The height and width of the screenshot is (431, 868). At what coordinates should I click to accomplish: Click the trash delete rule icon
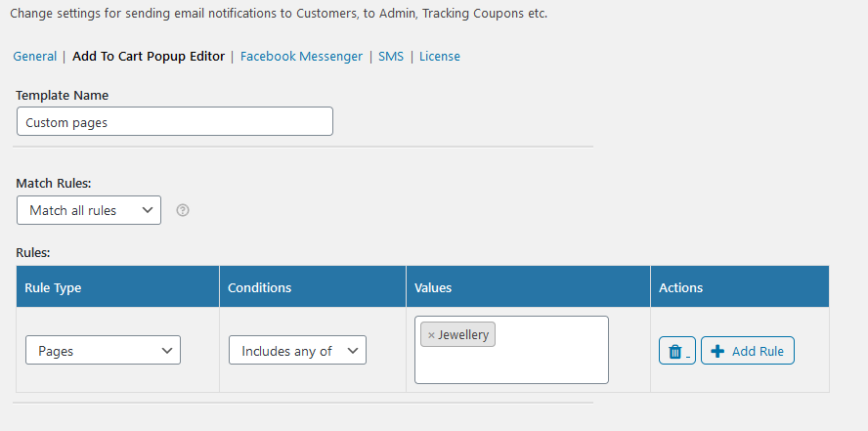click(676, 351)
